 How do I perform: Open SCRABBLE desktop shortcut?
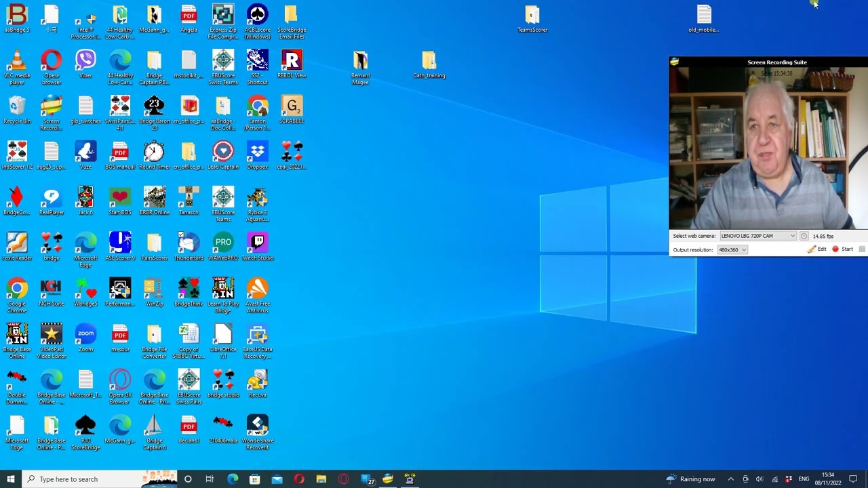[292, 110]
